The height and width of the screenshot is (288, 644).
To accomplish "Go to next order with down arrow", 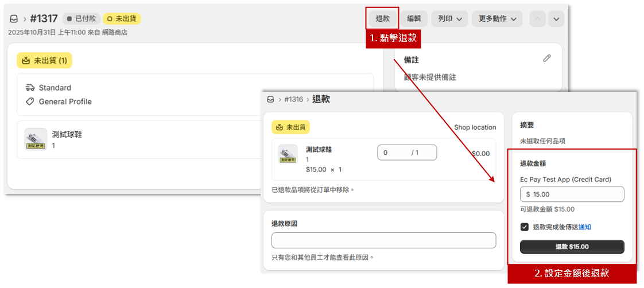I will (556, 19).
